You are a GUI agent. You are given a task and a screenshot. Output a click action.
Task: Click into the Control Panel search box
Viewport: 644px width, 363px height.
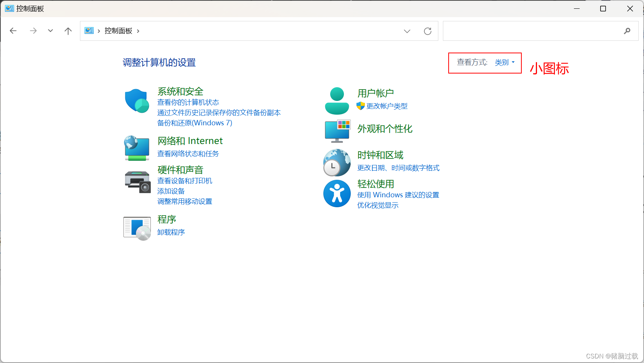541,31
